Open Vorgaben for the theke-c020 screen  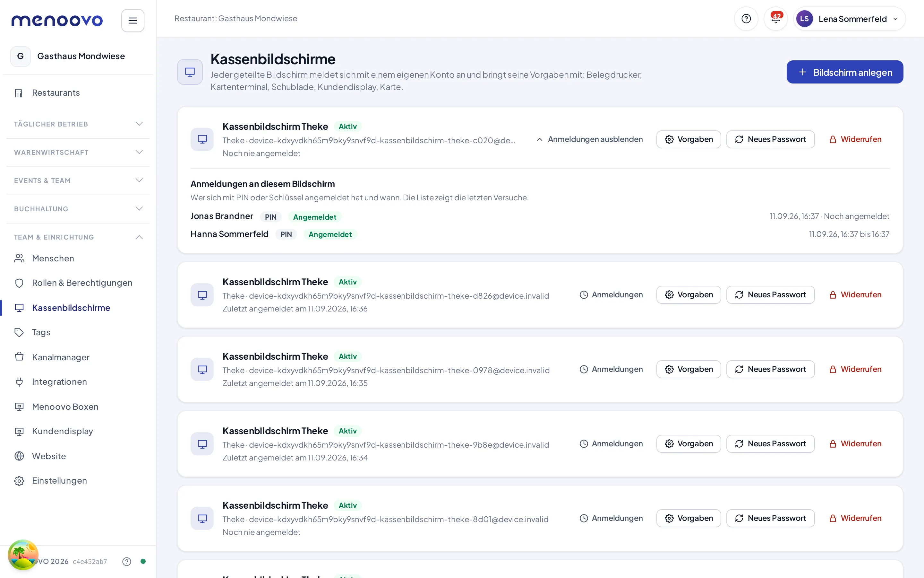tap(689, 139)
